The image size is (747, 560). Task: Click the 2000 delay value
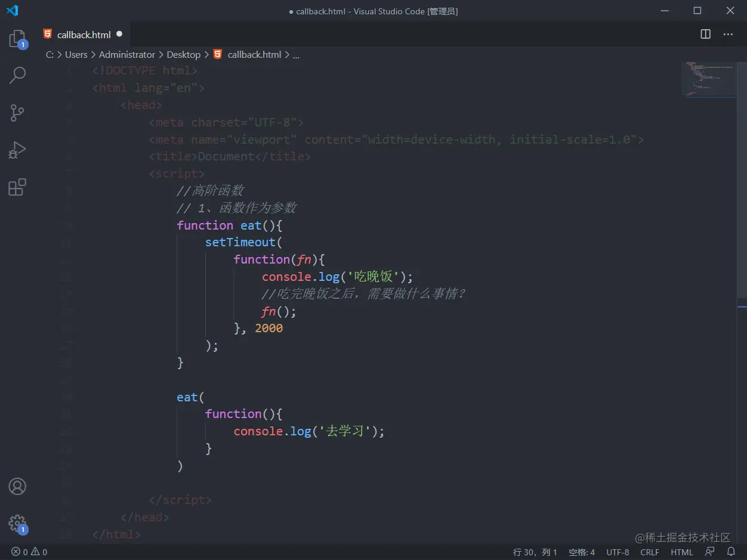(x=268, y=328)
